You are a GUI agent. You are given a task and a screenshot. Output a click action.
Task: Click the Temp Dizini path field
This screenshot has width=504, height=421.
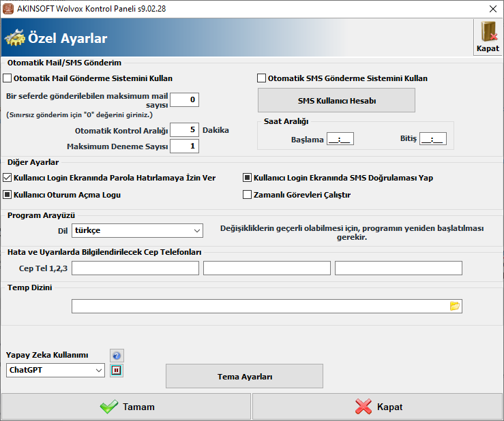[x=267, y=306]
